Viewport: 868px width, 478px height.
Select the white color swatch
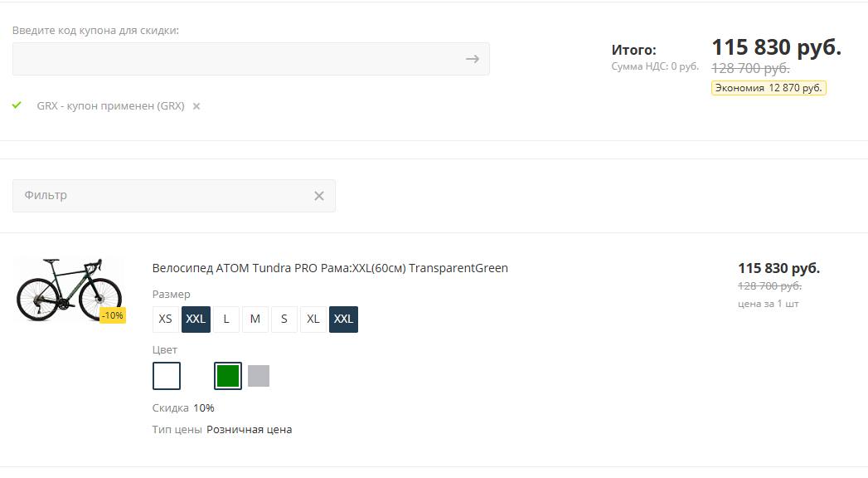coord(167,376)
